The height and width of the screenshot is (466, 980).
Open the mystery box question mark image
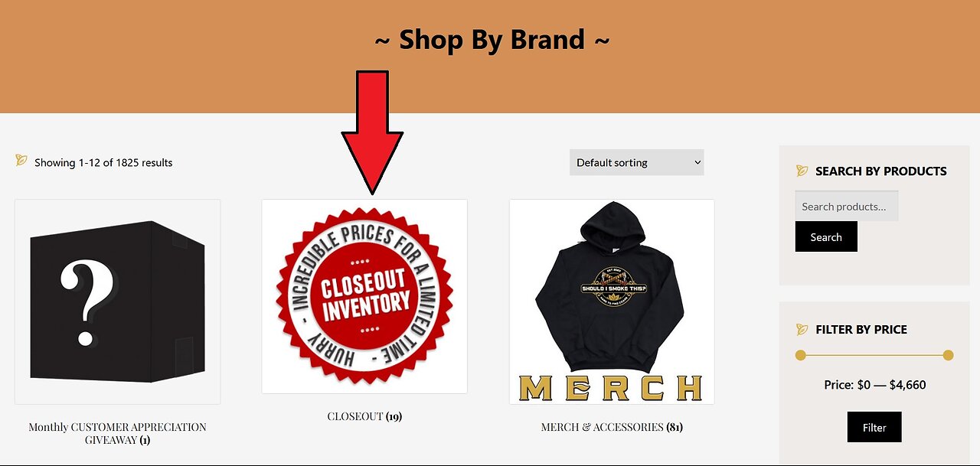click(x=118, y=301)
